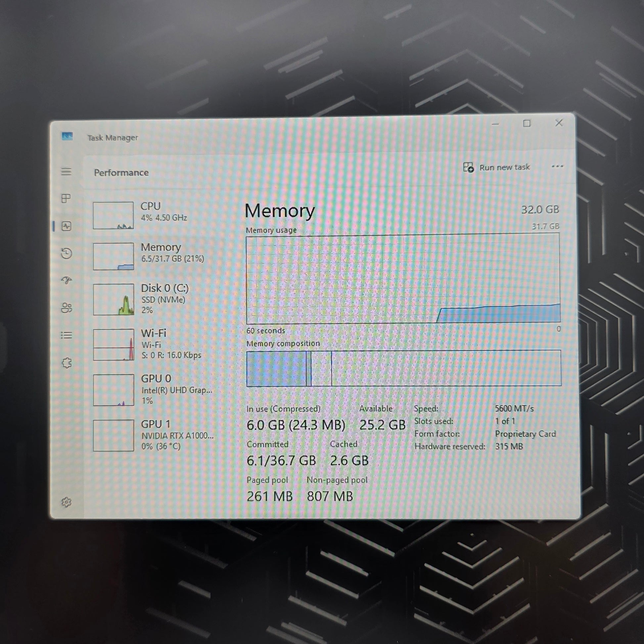Open Task Manager settings gear
Viewport: 644px width, 644px height.
(x=66, y=502)
